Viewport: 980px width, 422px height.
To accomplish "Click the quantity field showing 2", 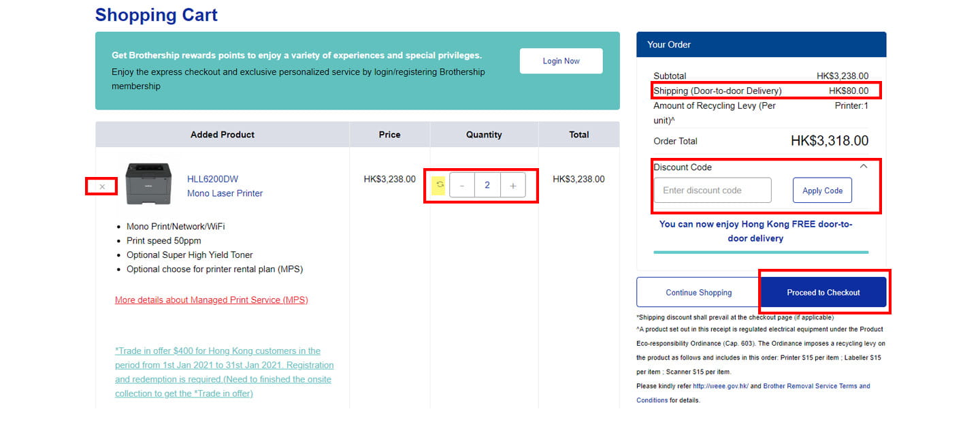I will [487, 185].
